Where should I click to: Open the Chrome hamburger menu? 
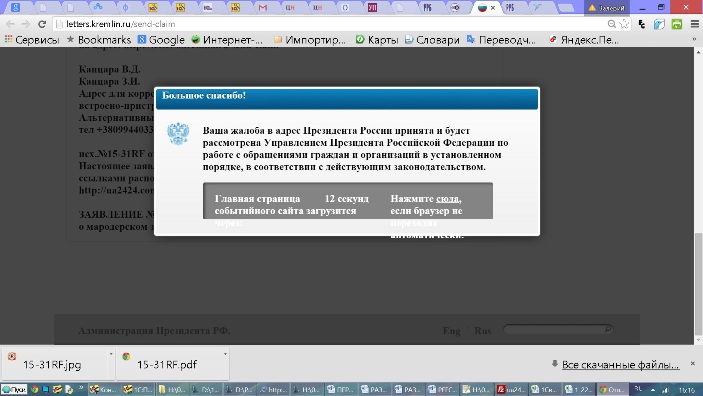click(x=694, y=24)
